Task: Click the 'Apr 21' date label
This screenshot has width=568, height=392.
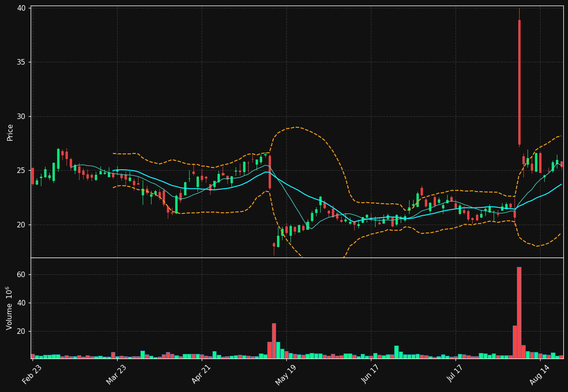Action: pos(201,374)
